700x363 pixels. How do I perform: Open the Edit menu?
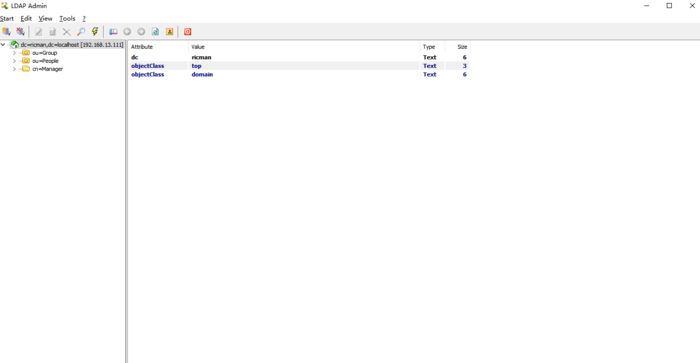tap(26, 19)
